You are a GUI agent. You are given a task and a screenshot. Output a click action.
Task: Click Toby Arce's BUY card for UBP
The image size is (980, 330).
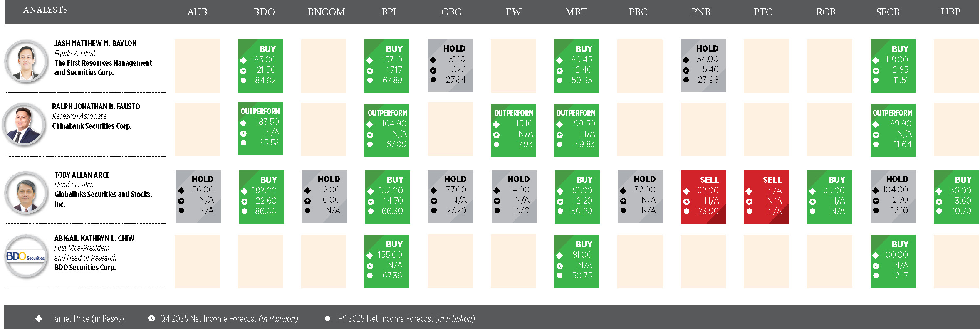pos(955,197)
